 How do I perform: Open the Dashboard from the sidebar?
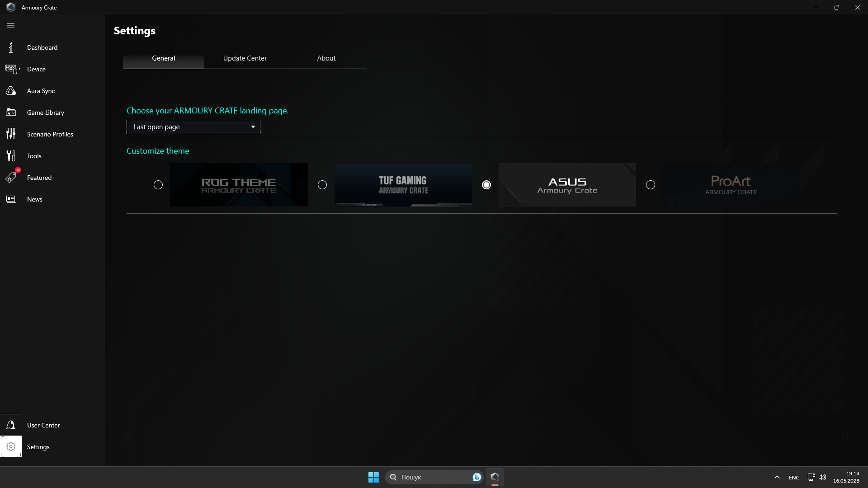click(x=42, y=47)
